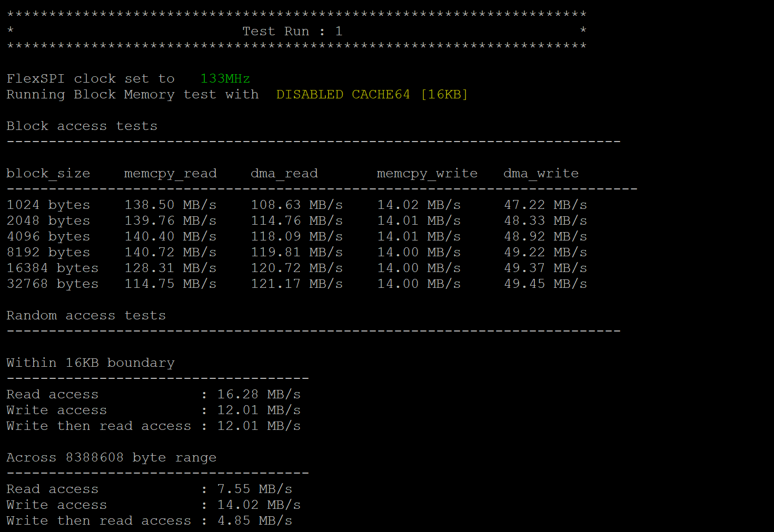The width and height of the screenshot is (774, 532).
Task: Select the green 133MHz clock value
Action: click(x=225, y=78)
